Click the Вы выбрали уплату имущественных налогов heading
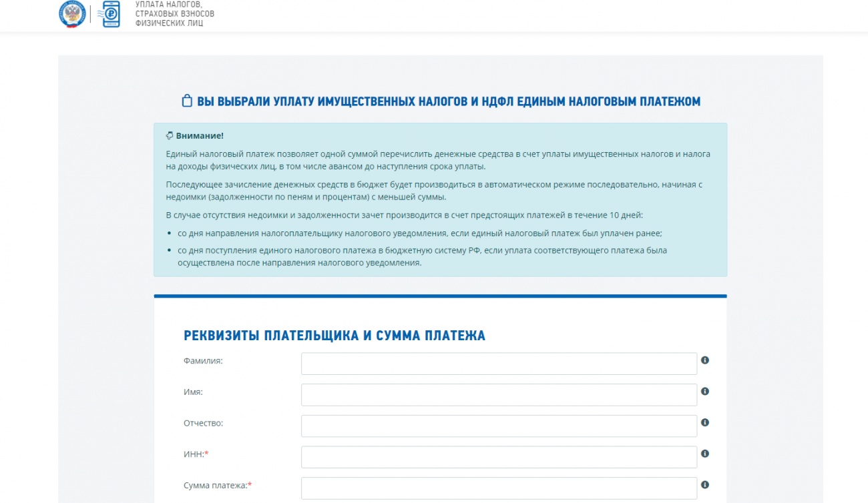This screenshot has width=868, height=503. click(448, 101)
